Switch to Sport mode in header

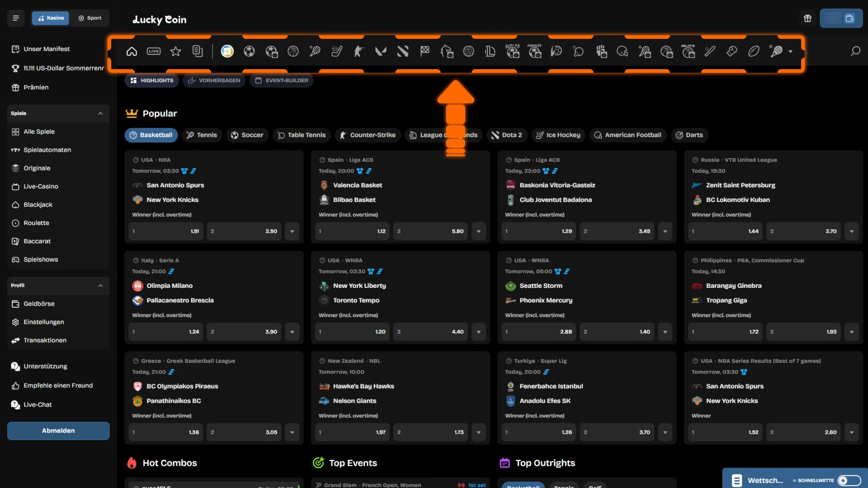90,18
